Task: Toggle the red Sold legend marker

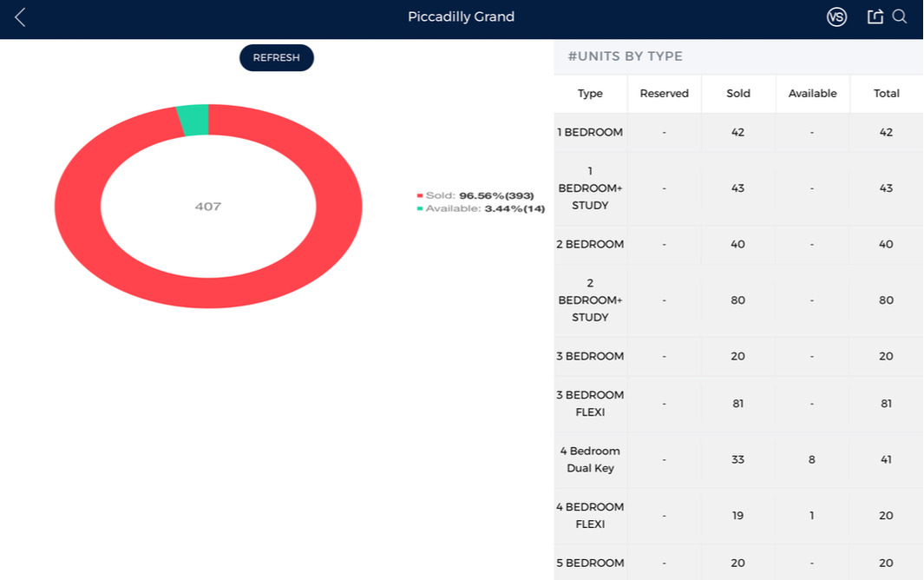Action: click(420, 195)
